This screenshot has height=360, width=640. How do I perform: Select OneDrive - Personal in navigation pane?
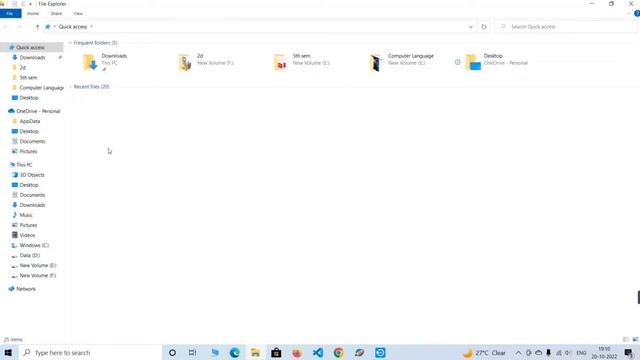[38, 111]
